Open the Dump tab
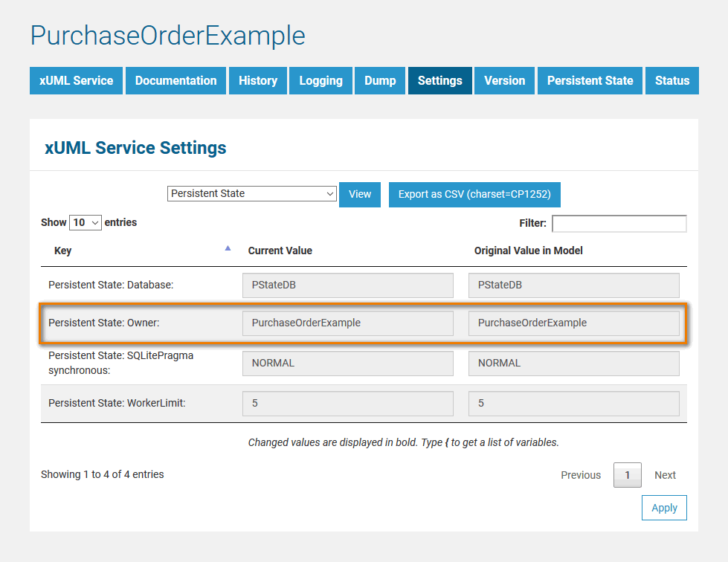Screen dimensions: 728x562 (379, 80)
